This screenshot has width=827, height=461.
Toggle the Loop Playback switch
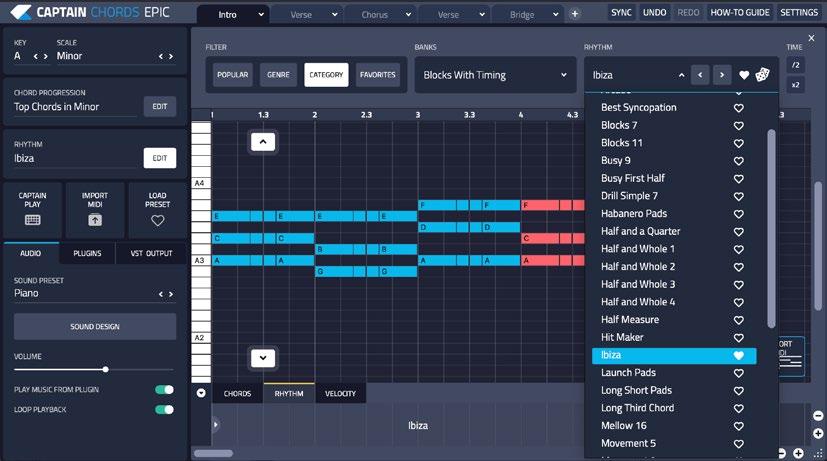[x=164, y=410]
